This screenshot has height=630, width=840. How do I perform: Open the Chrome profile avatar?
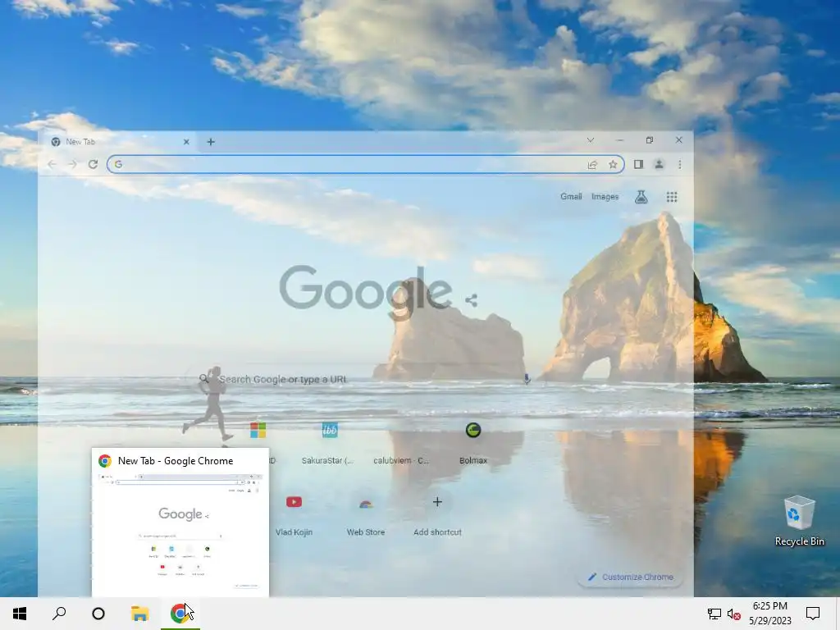[x=659, y=164]
